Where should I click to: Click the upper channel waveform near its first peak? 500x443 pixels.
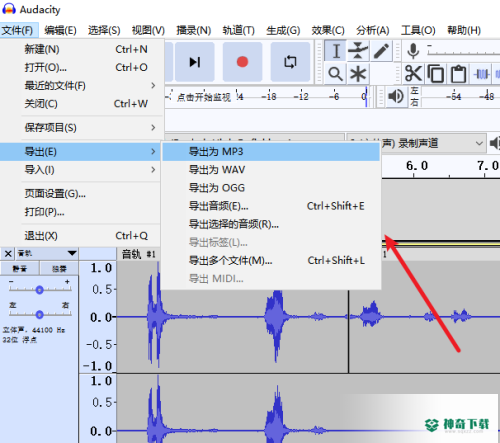tap(154, 317)
